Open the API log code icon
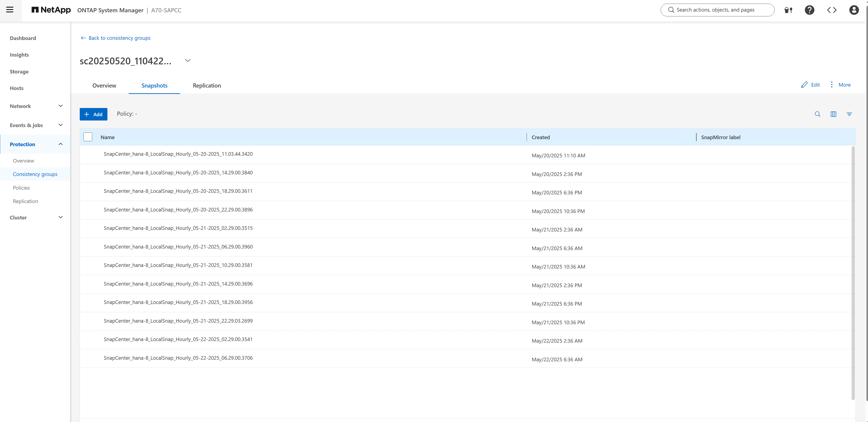The height and width of the screenshot is (422, 868). [832, 10]
